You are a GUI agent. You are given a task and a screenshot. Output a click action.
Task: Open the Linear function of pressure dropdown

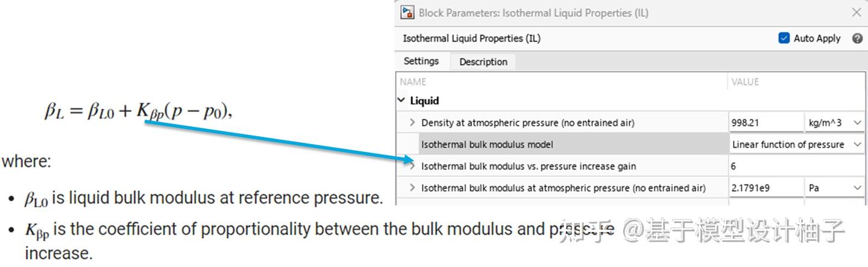click(x=796, y=144)
